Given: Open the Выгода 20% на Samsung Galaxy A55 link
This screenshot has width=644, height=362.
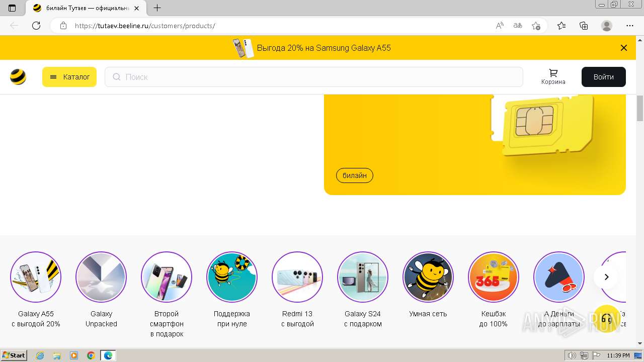Looking at the screenshot, I should [x=324, y=48].
